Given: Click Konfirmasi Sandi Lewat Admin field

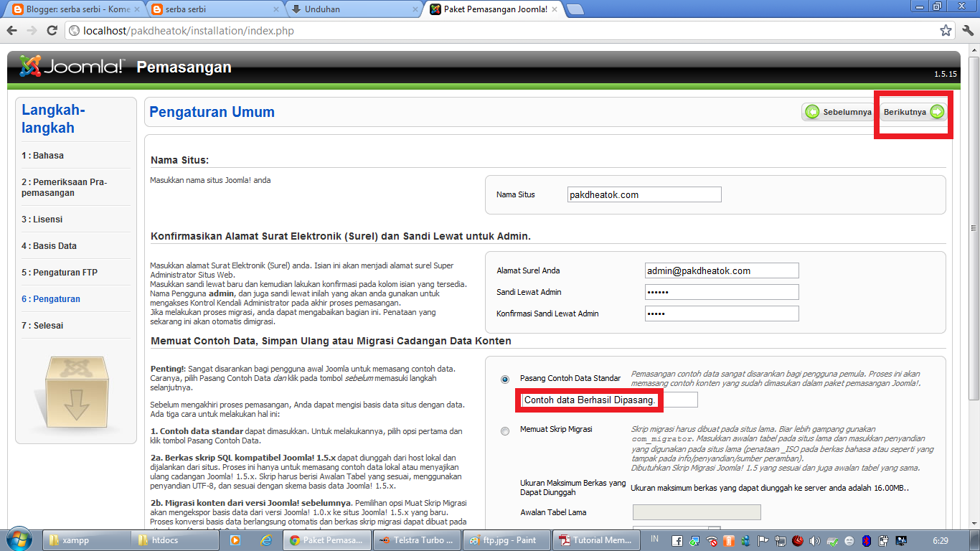Looking at the screenshot, I should pos(722,314).
